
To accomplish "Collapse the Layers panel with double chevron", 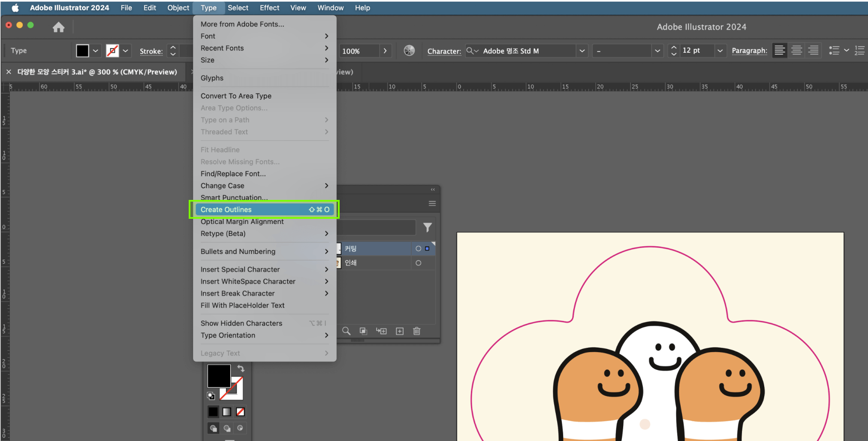I will [x=433, y=189].
